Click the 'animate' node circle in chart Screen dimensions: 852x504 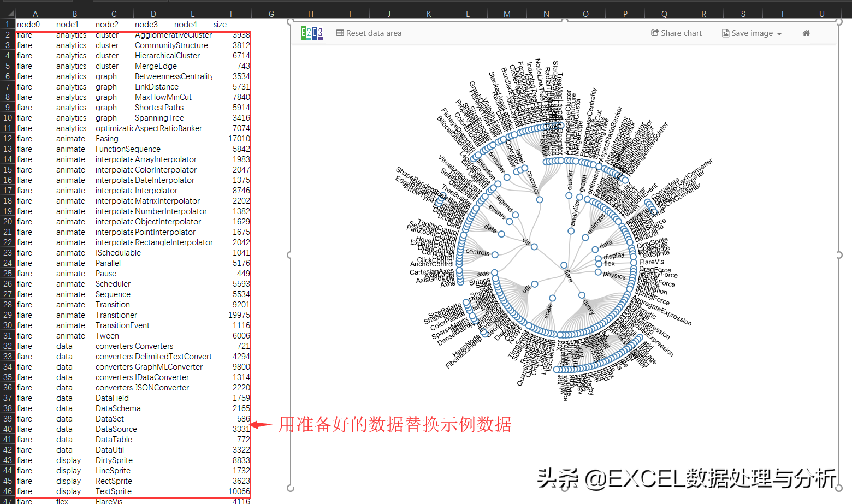point(585,238)
